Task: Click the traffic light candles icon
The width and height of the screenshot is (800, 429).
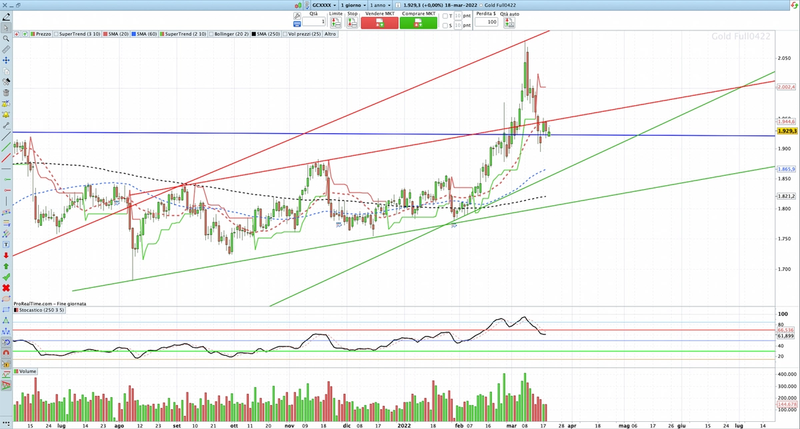Action: tap(297, 5)
